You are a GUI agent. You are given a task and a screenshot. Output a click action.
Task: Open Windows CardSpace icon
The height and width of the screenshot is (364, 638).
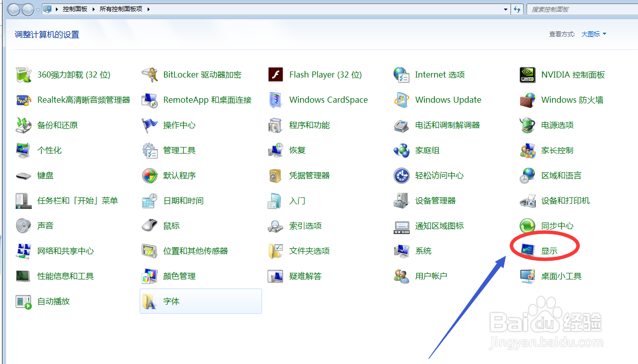click(x=276, y=100)
